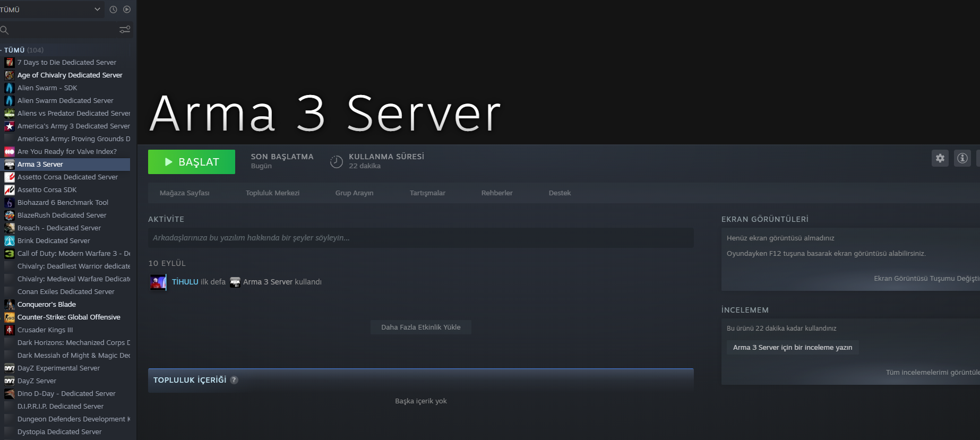Click Arma 3 Server icon in activity feed
This screenshot has height=440, width=980.
point(235,282)
